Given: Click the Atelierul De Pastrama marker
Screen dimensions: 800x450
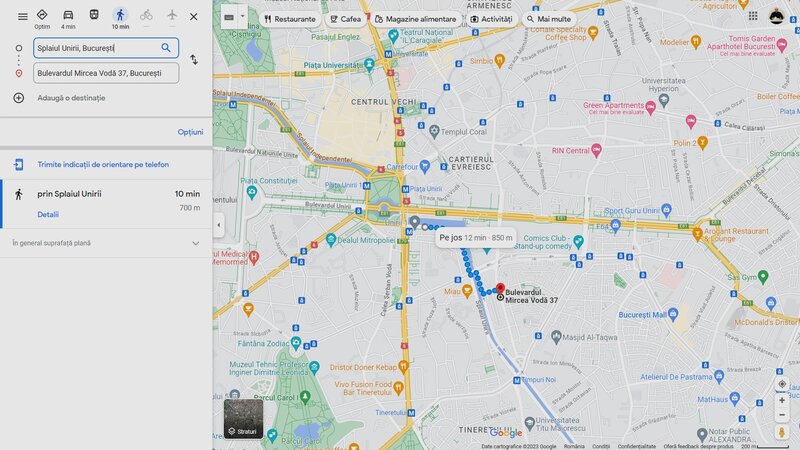Looking at the screenshot, I should pos(719,377).
